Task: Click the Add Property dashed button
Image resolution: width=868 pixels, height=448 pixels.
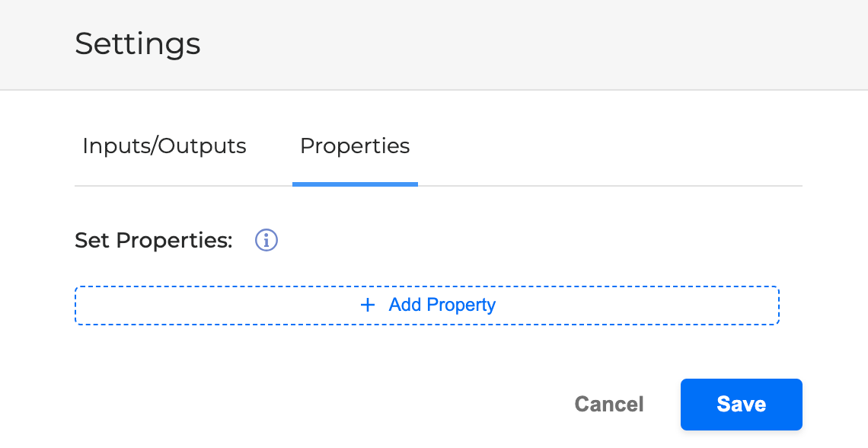Action: click(426, 306)
